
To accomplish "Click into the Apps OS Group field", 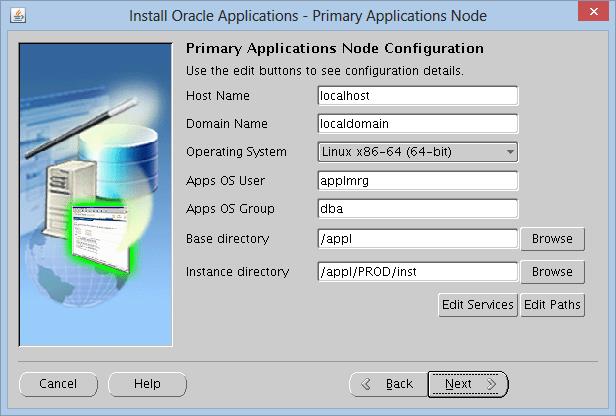I will coord(416,209).
